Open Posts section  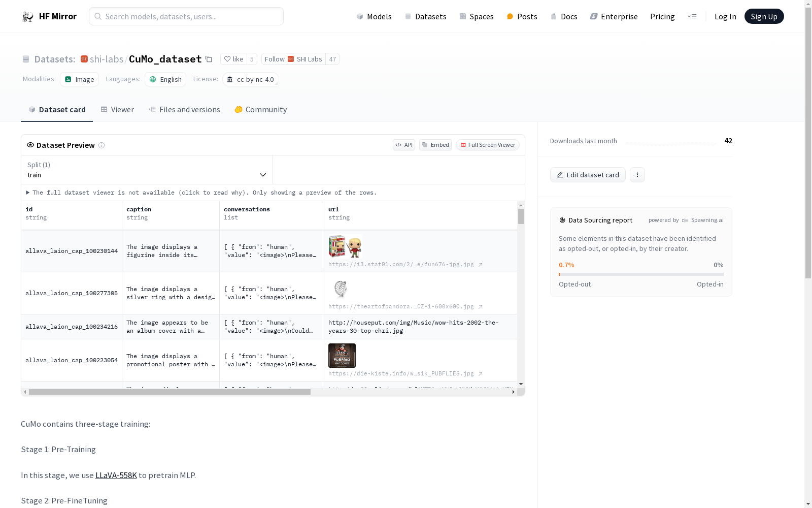(522, 16)
